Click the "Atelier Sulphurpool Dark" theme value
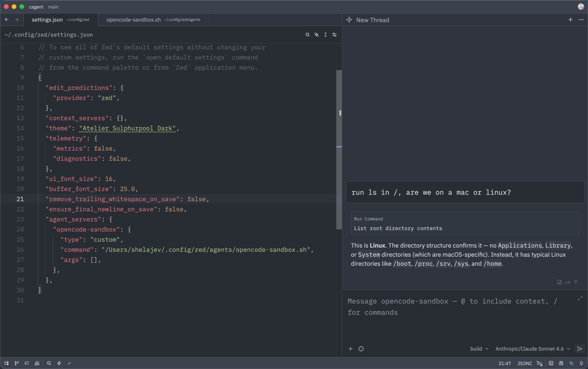588x369 pixels. pyautogui.click(x=127, y=128)
